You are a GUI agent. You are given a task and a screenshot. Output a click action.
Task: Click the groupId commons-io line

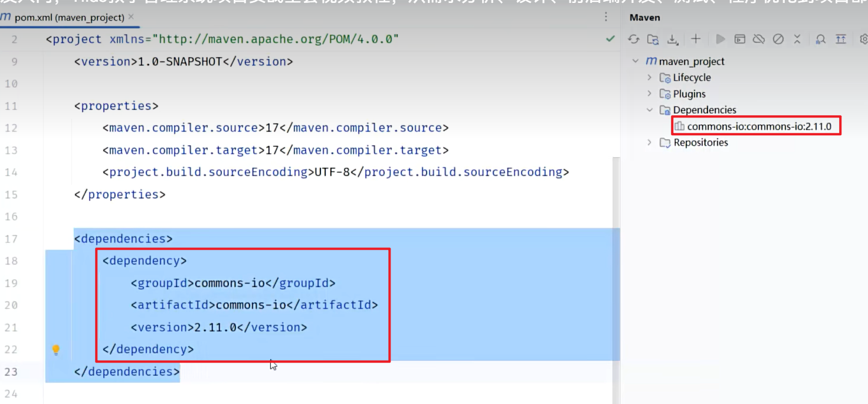[233, 283]
